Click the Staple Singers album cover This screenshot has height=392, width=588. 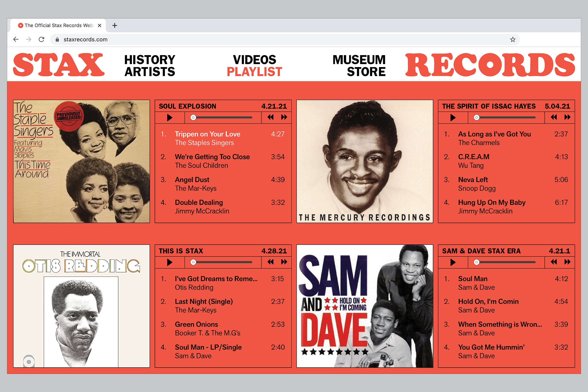[x=82, y=161]
